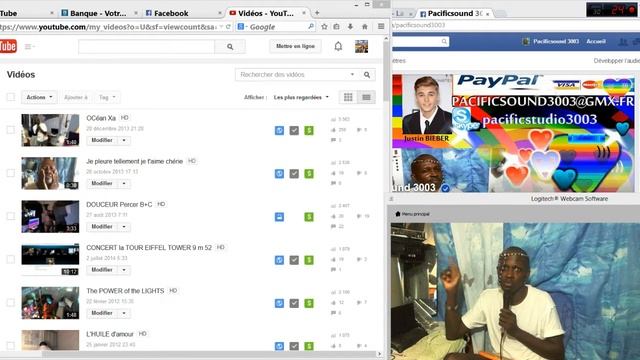Select the Je pleure tellement video checkbox
The image size is (640, 360).
(11, 173)
